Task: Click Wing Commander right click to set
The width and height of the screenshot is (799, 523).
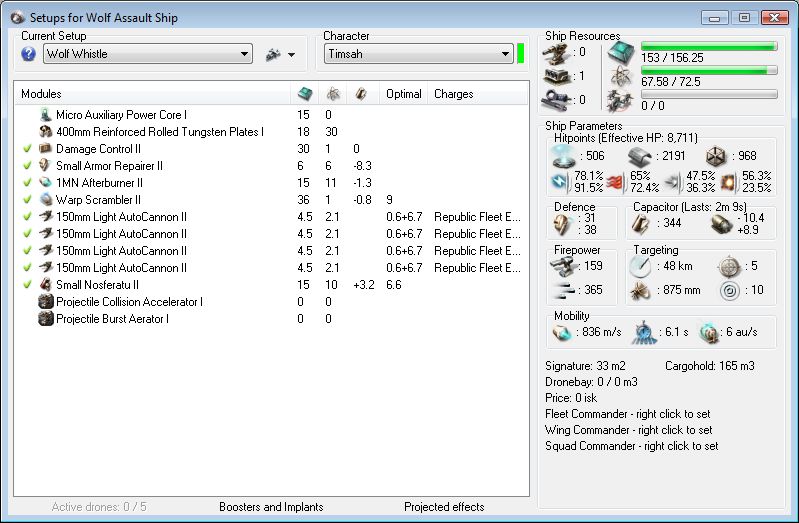Action: tap(628, 430)
